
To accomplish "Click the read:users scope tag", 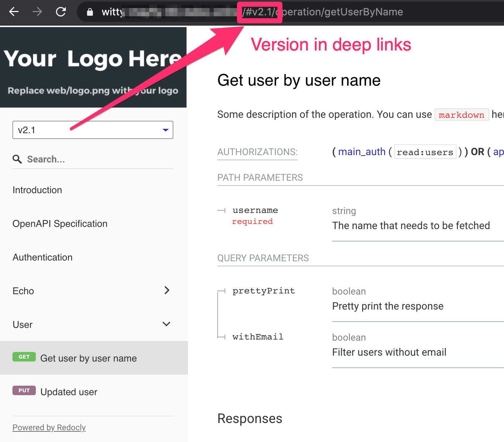I will point(425,152).
